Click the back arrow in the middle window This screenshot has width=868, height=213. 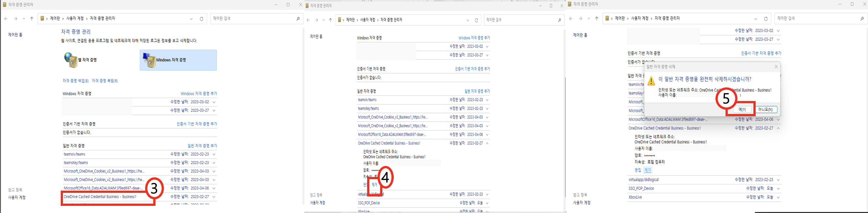point(308,20)
